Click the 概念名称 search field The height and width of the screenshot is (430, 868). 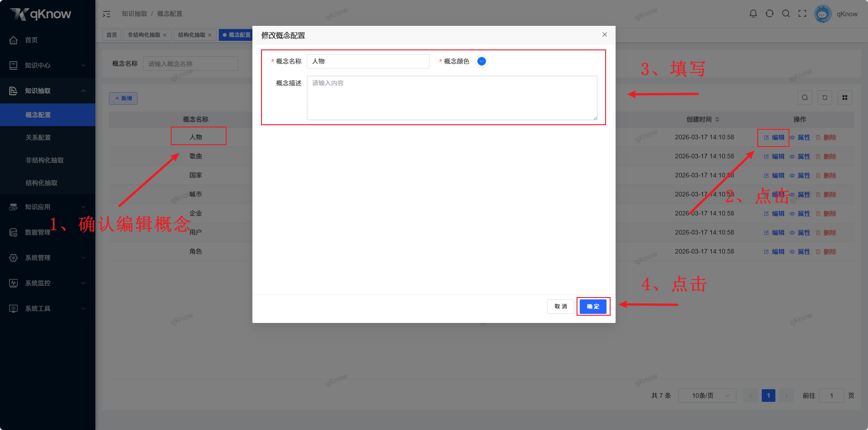pyautogui.click(x=191, y=64)
